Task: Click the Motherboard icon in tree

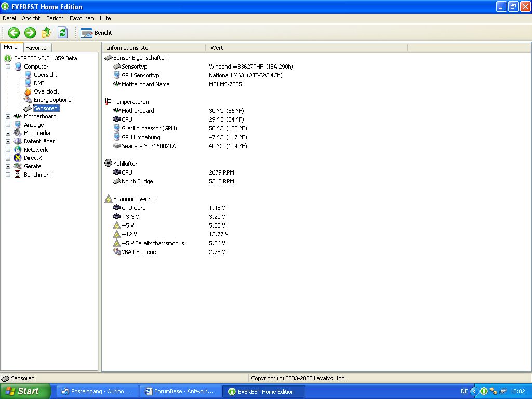Action: [x=18, y=116]
